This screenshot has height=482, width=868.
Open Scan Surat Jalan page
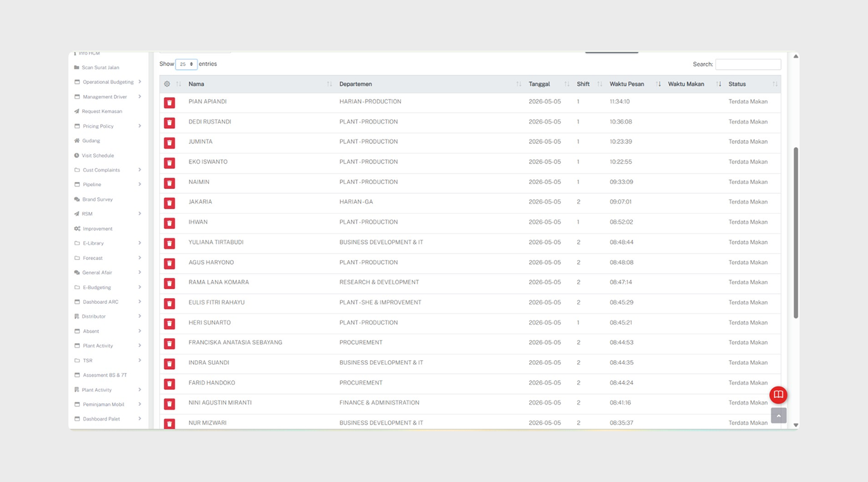click(100, 67)
